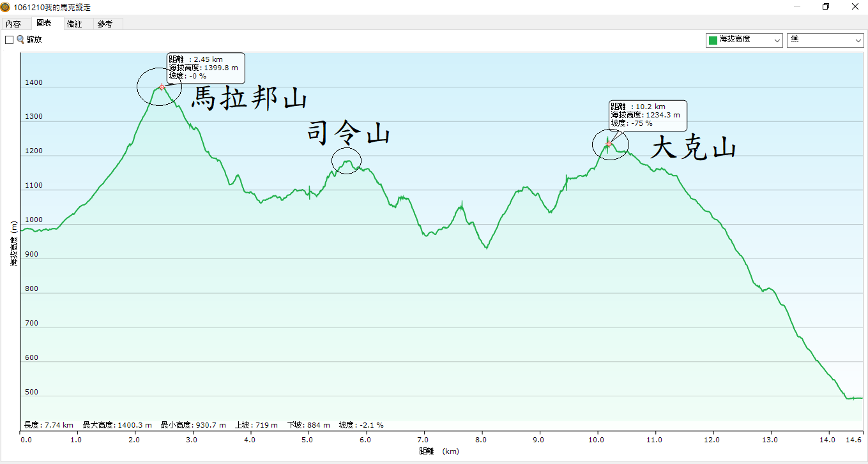Click the app icon in the title bar
The height and width of the screenshot is (464, 868).
pyautogui.click(x=6, y=7)
